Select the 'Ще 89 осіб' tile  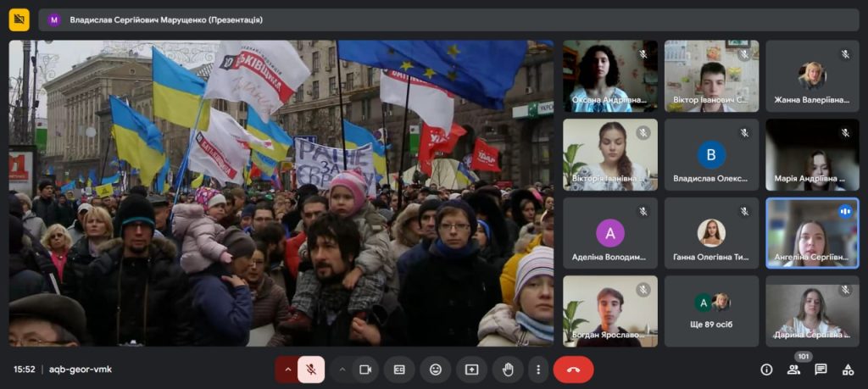[711, 311]
